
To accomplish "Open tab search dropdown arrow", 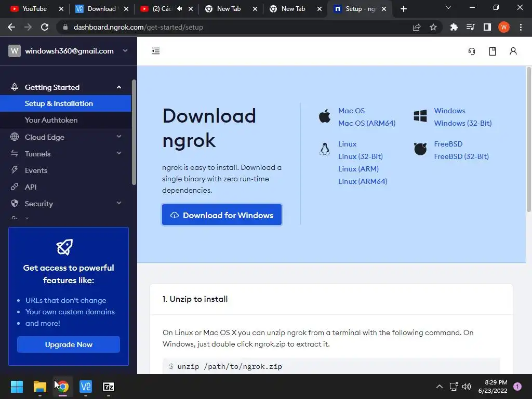I will pyautogui.click(x=448, y=7).
